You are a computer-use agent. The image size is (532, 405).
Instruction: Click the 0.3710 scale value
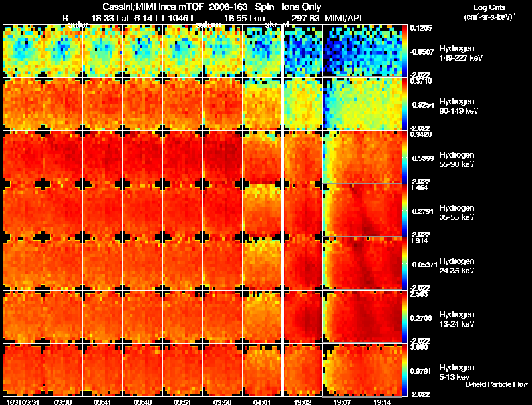pos(421,81)
